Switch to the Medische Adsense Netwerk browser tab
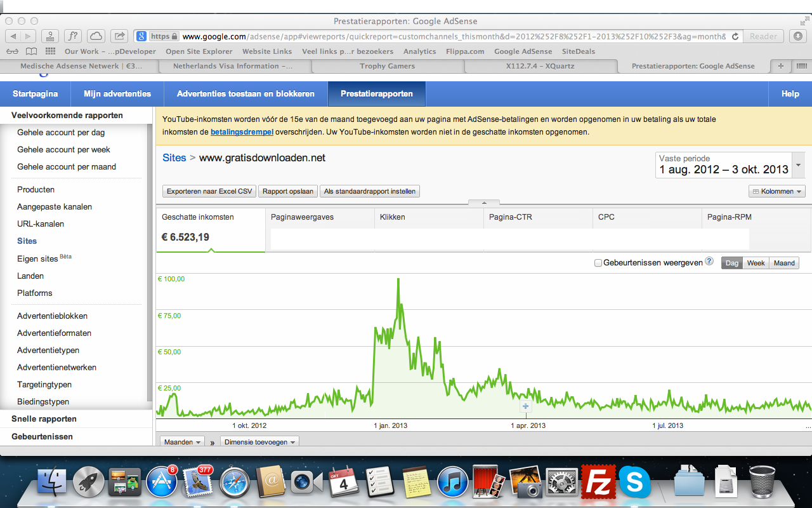 coord(79,66)
